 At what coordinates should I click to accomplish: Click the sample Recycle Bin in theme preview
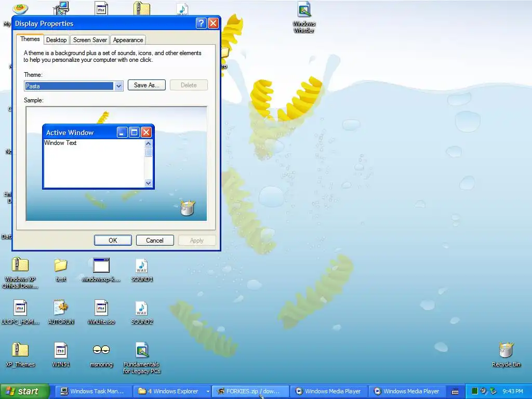(188, 208)
